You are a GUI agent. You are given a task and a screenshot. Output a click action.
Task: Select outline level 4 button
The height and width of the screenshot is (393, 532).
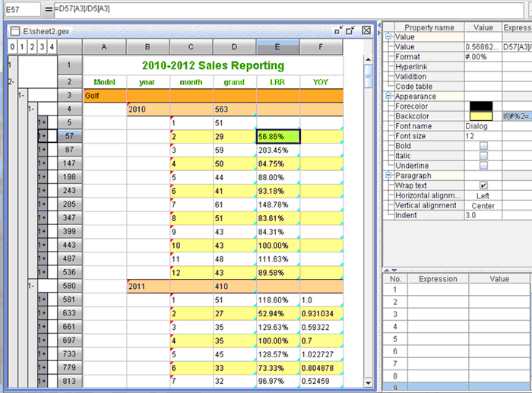pyautogui.click(x=52, y=47)
